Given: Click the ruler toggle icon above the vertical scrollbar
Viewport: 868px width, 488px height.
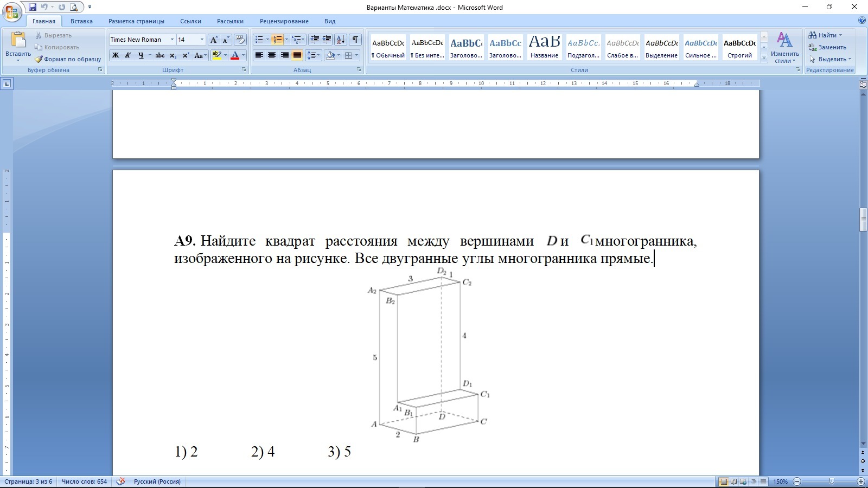Looking at the screenshot, I should (863, 84).
